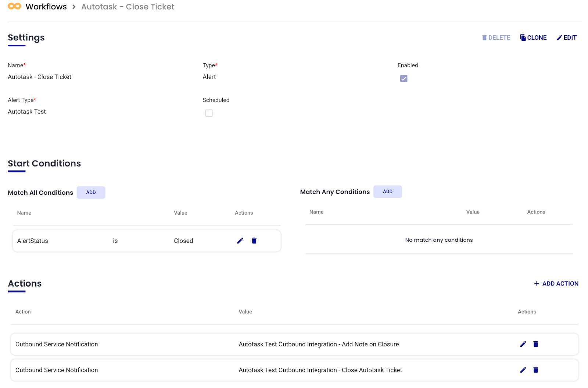Edit the AlertStatus condition pencil icon
Image resolution: width=588 pixels, height=388 pixels.
240,241
